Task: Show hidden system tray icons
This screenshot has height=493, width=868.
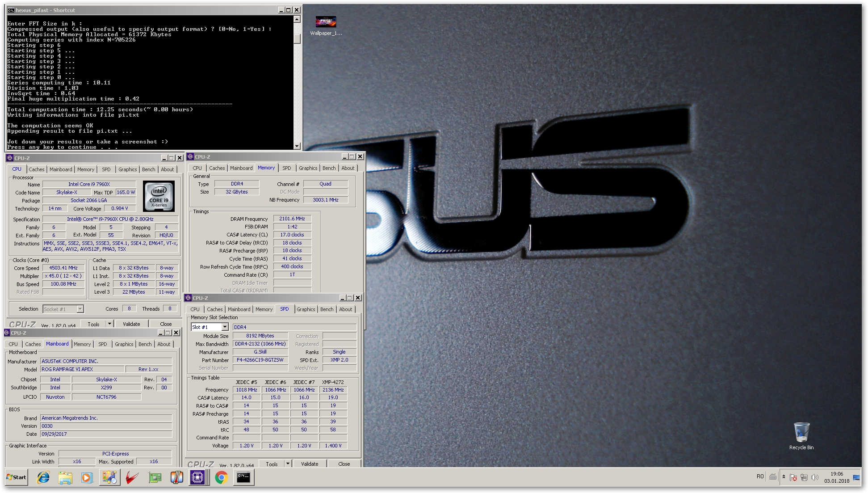Action: click(x=784, y=477)
